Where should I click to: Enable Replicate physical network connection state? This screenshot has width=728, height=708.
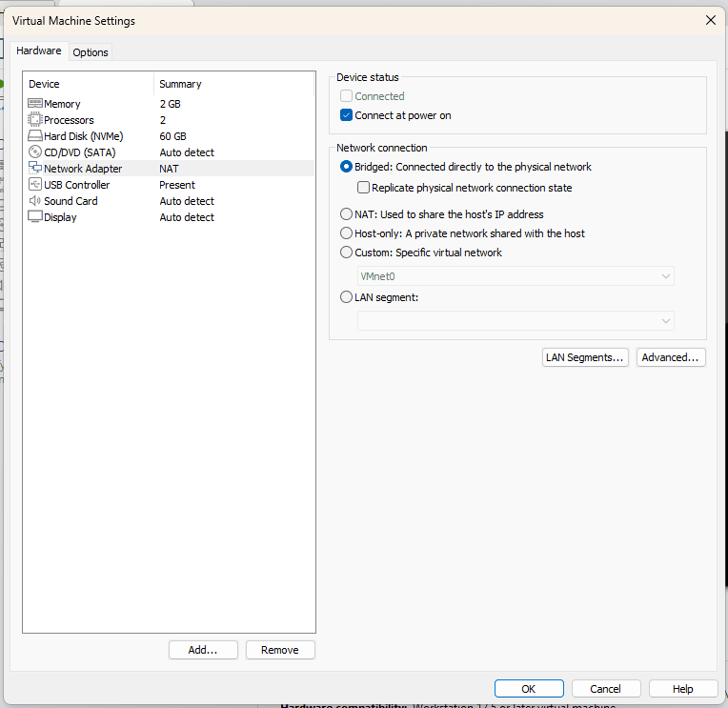pyautogui.click(x=363, y=188)
